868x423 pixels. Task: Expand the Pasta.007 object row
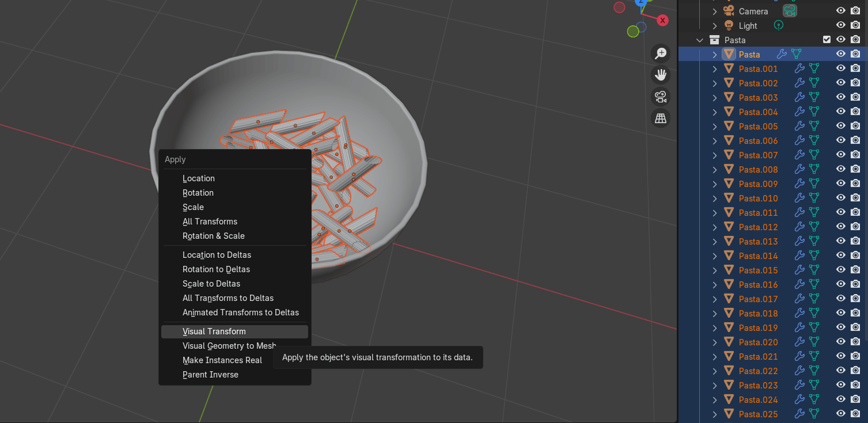click(x=714, y=155)
